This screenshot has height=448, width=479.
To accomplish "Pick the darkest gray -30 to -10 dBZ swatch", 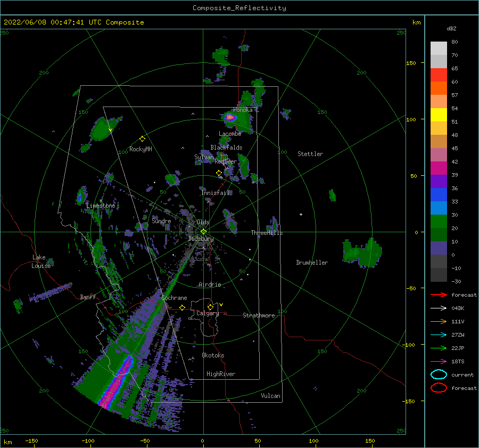I will pos(439,275).
